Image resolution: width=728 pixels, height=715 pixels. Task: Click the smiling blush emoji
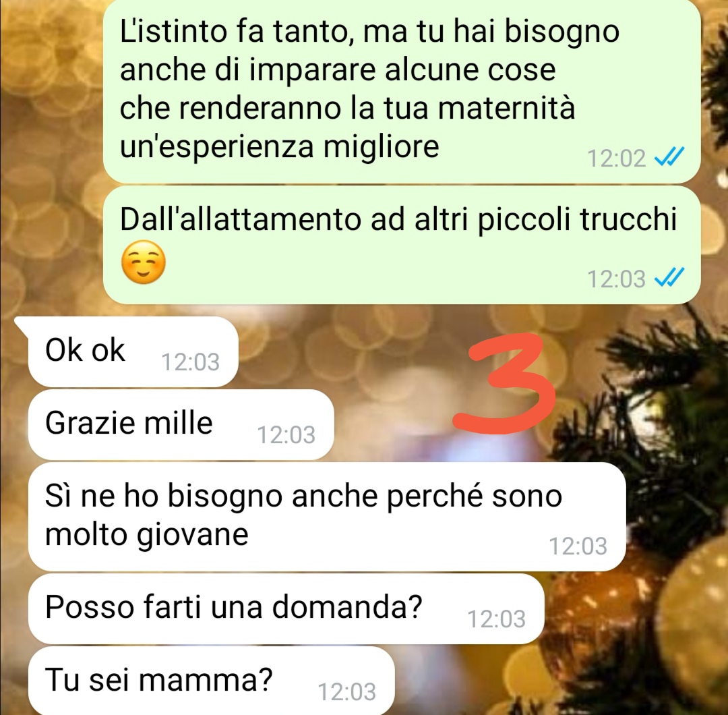143,262
